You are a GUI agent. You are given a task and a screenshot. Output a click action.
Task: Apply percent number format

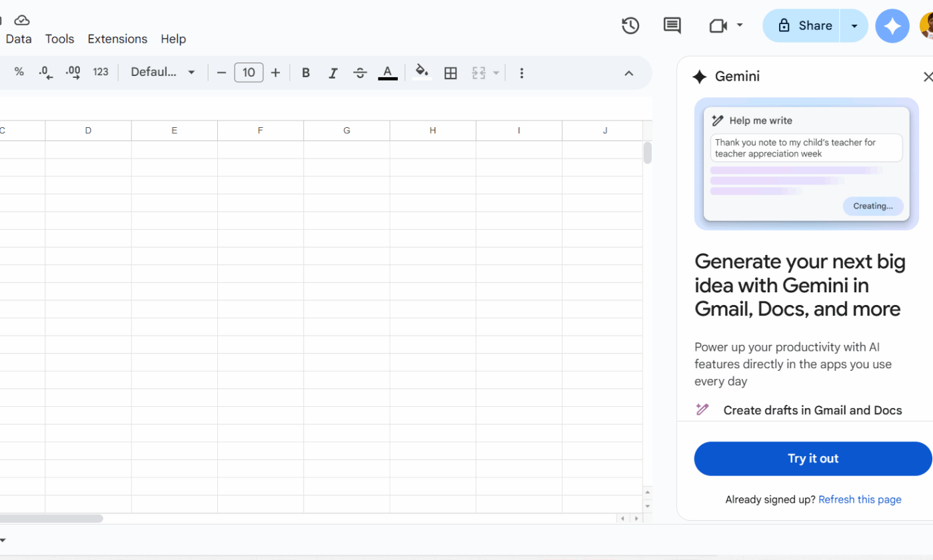19,72
